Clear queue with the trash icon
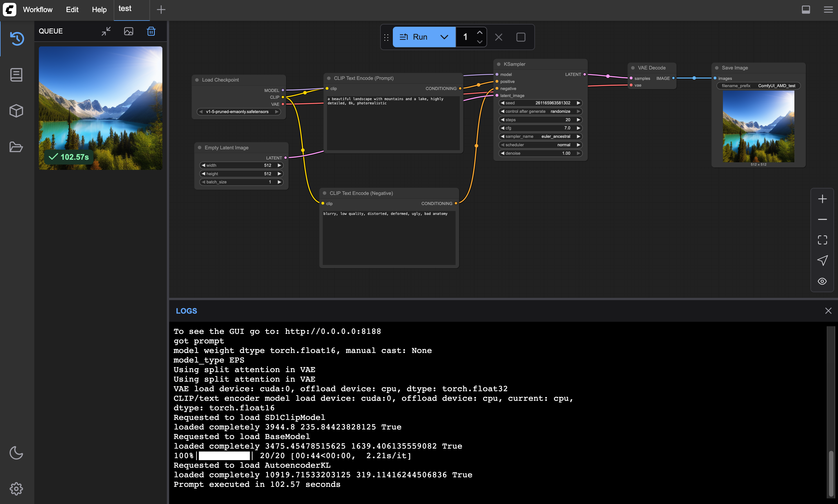 [151, 31]
